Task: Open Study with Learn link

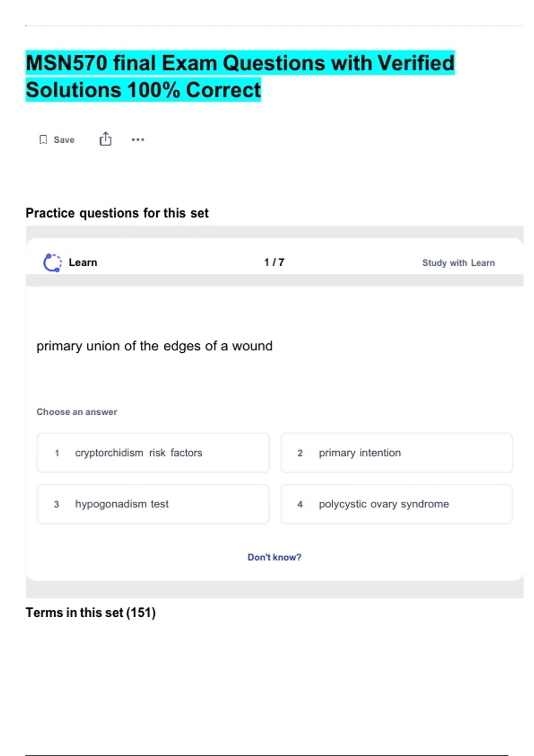Action: pos(458,263)
